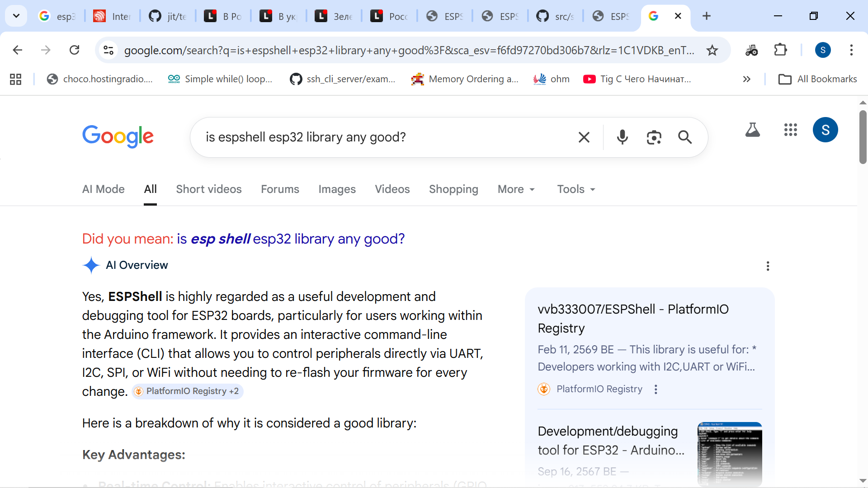Open the Extensions puzzle menu
Screen dimensions: 868x488
point(781,50)
